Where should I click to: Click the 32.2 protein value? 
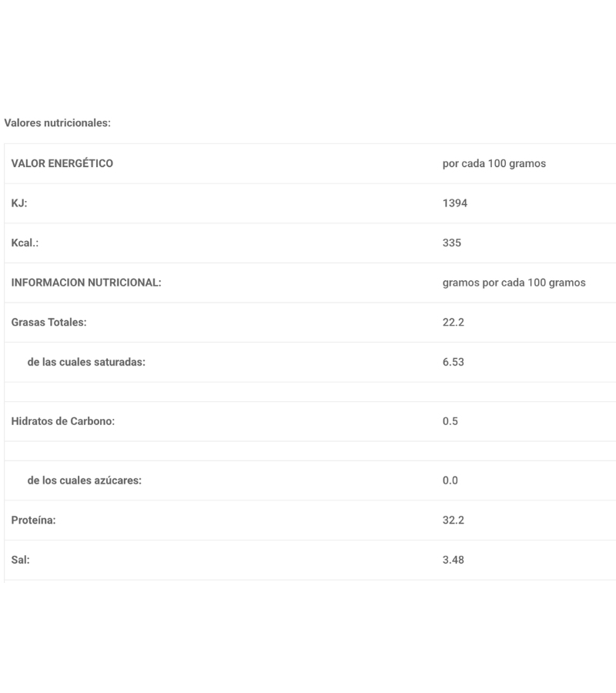coord(454,521)
